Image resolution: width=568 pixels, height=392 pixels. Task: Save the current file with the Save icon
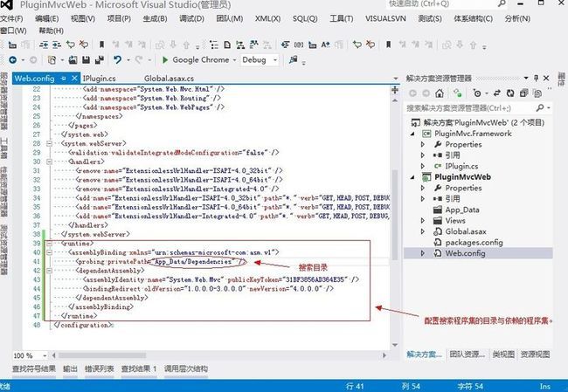(86, 60)
